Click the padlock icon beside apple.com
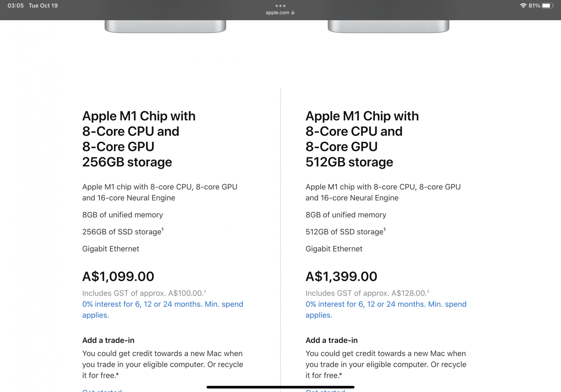Image resolution: width=561 pixels, height=392 pixels. click(x=293, y=13)
